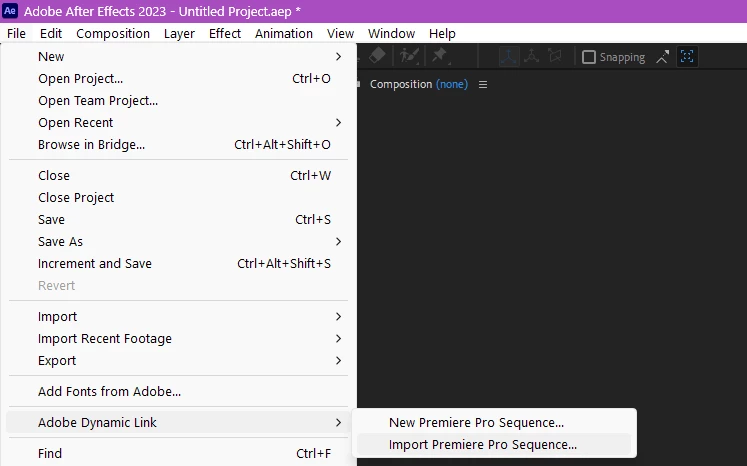Select Import Premiere Pro Sequence...
Viewport: 747px width, 466px height.
[x=494, y=444]
